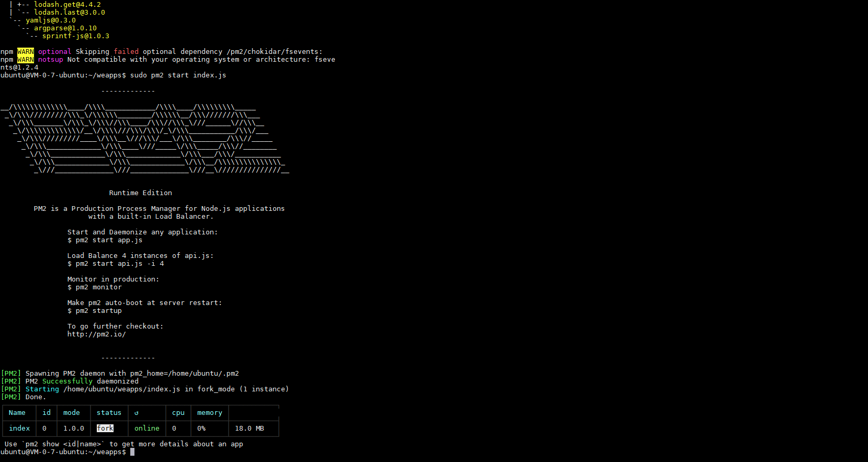The width and height of the screenshot is (868, 462).
Task: Select the "$ pm2 start app.js" example command
Action: [105, 240]
